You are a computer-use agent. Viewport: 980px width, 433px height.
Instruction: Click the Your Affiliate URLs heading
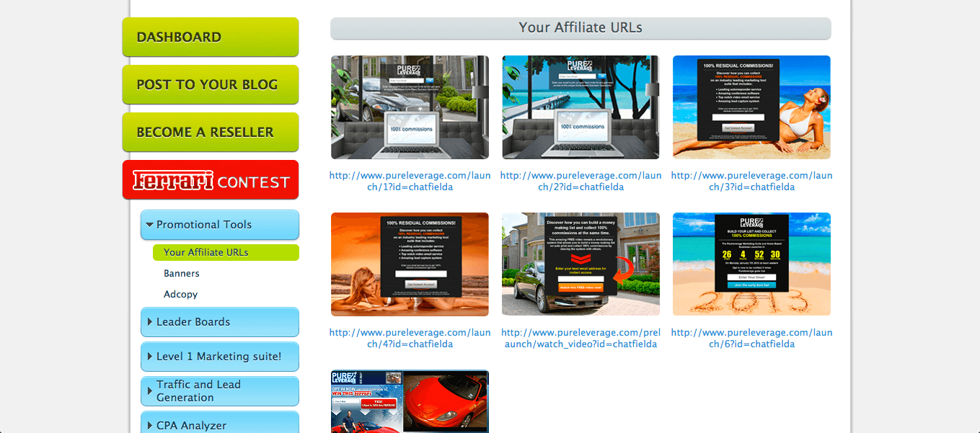pos(581,28)
